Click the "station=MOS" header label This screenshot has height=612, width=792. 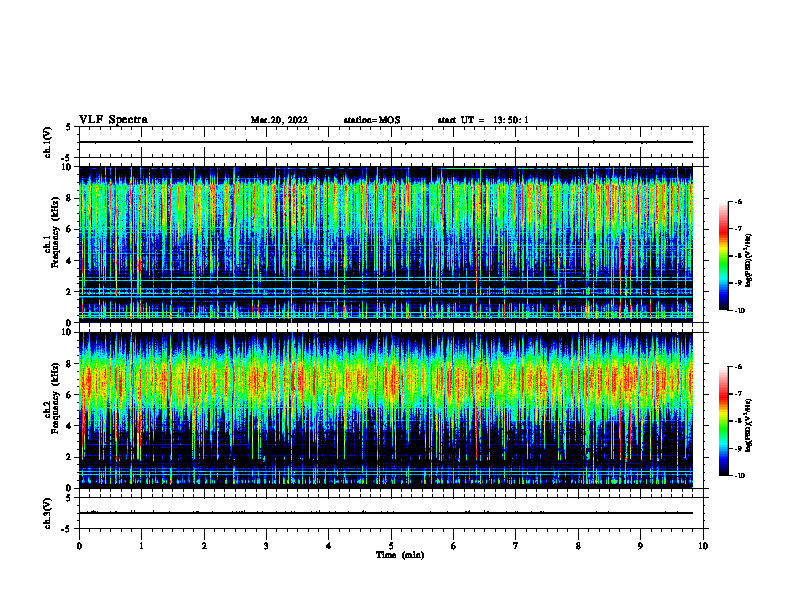372,120
